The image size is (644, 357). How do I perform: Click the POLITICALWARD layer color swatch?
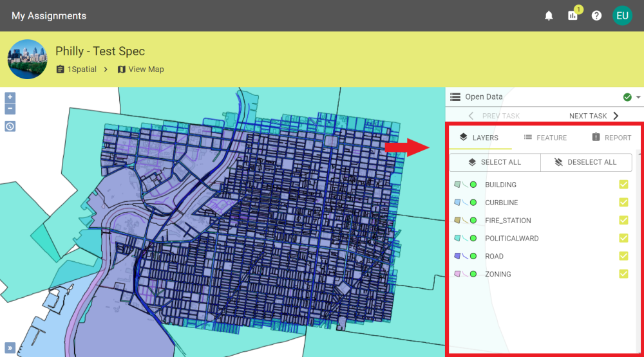click(x=457, y=239)
